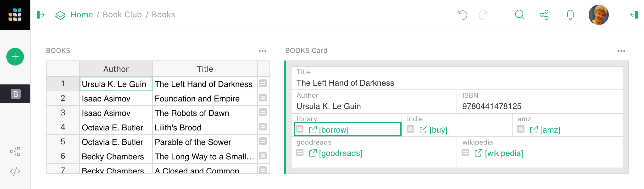Open BOOKS table three-dot menu
The height and width of the screenshot is (189, 644).
click(x=263, y=51)
